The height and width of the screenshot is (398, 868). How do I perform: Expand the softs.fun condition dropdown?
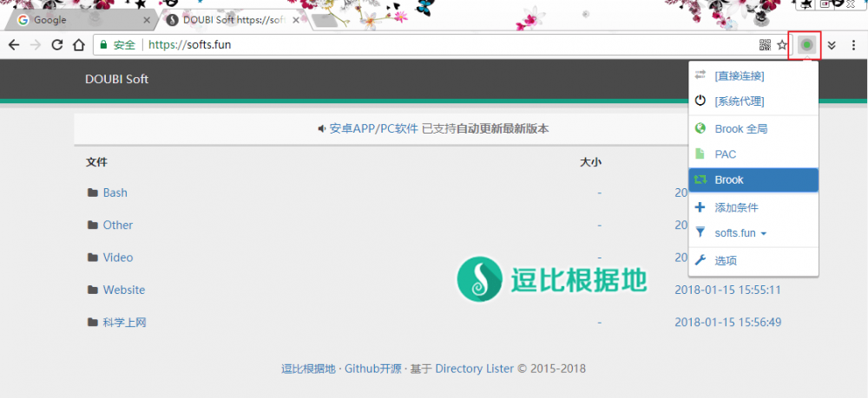tap(740, 233)
